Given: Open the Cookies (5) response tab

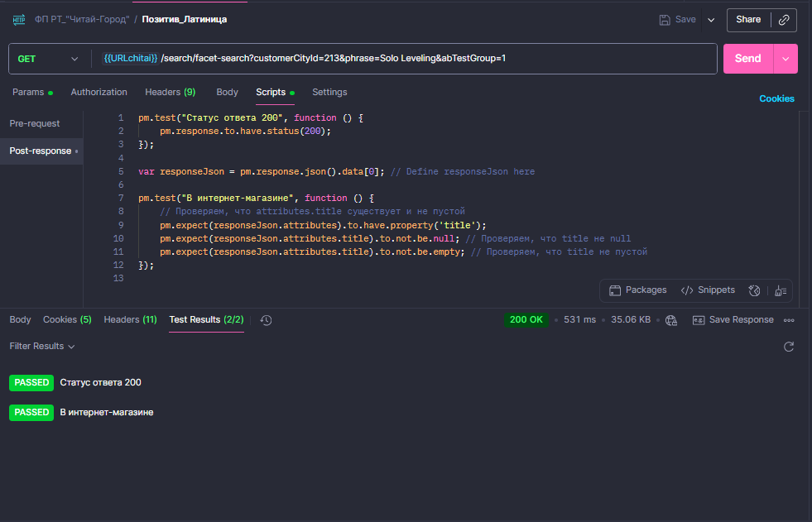Looking at the screenshot, I should click(x=67, y=319).
